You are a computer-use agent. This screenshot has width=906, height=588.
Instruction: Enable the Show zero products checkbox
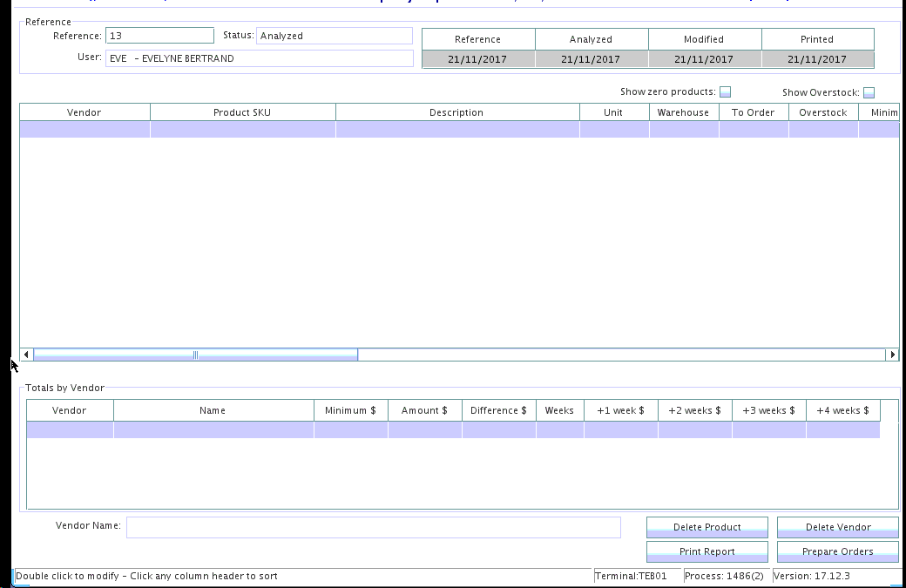click(725, 92)
